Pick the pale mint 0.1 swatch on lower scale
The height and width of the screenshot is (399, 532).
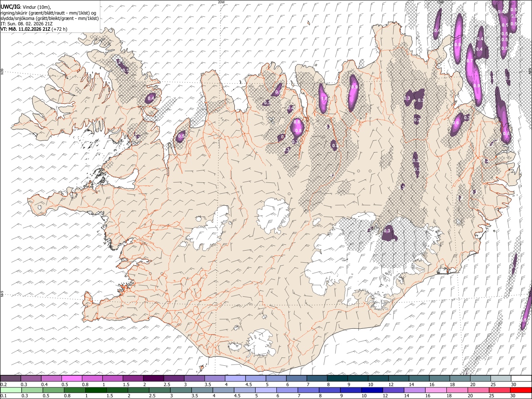pyautogui.click(x=11, y=390)
